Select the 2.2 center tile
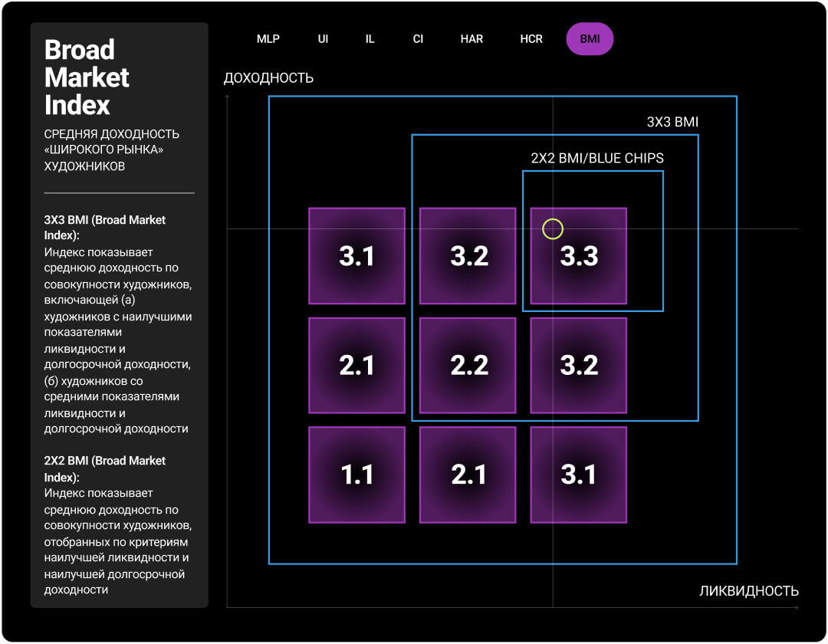 click(468, 366)
